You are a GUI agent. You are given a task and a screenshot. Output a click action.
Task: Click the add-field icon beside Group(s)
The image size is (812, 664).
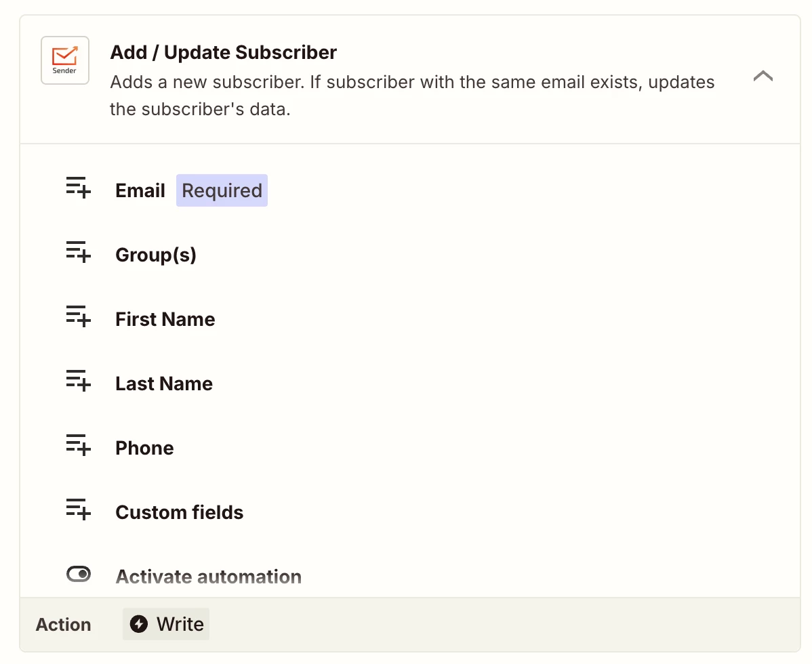[x=78, y=251]
